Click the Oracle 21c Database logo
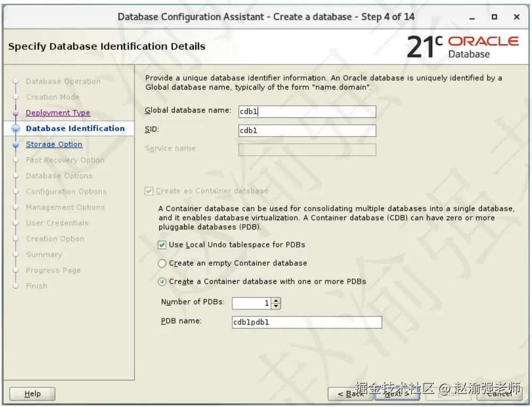532x407 pixels. pos(463,47)
